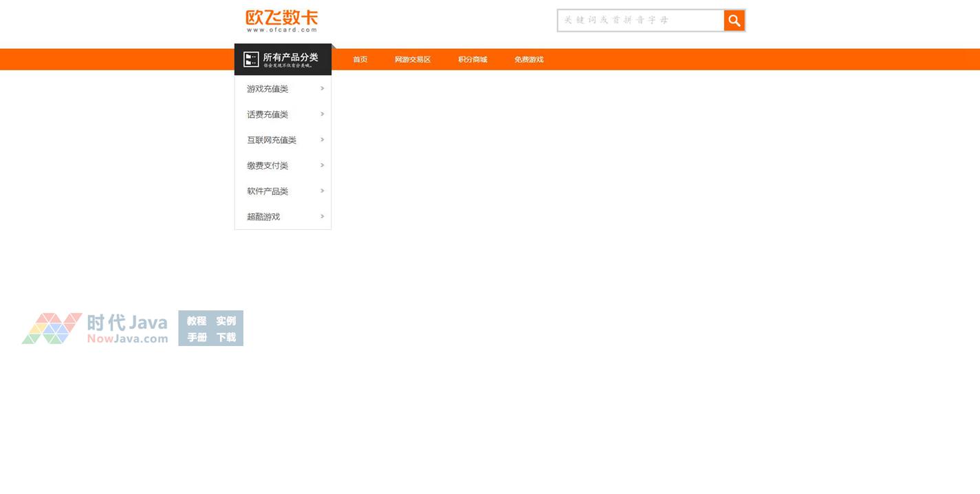Screen dimensions: 980x494
Task: Open the 网游交易区 navigation link
Action: (413, 60)
